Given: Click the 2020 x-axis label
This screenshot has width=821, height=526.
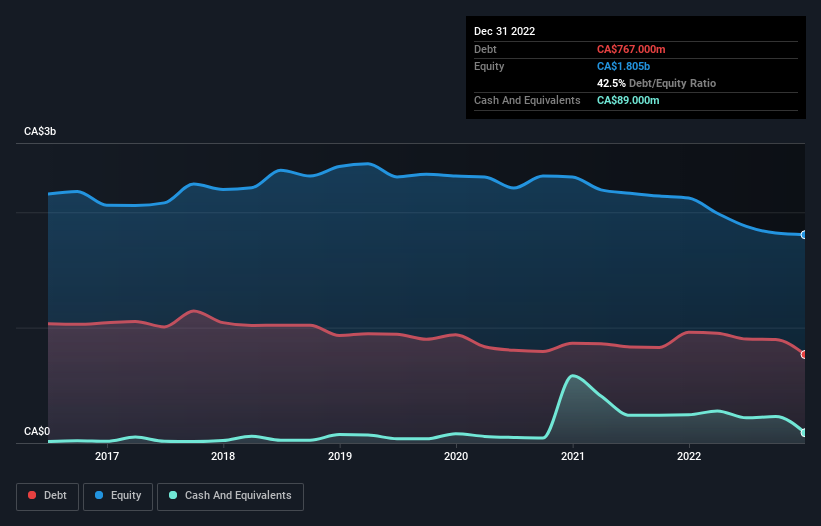Looking at the screenshot, I should click(x=456, y=456).
